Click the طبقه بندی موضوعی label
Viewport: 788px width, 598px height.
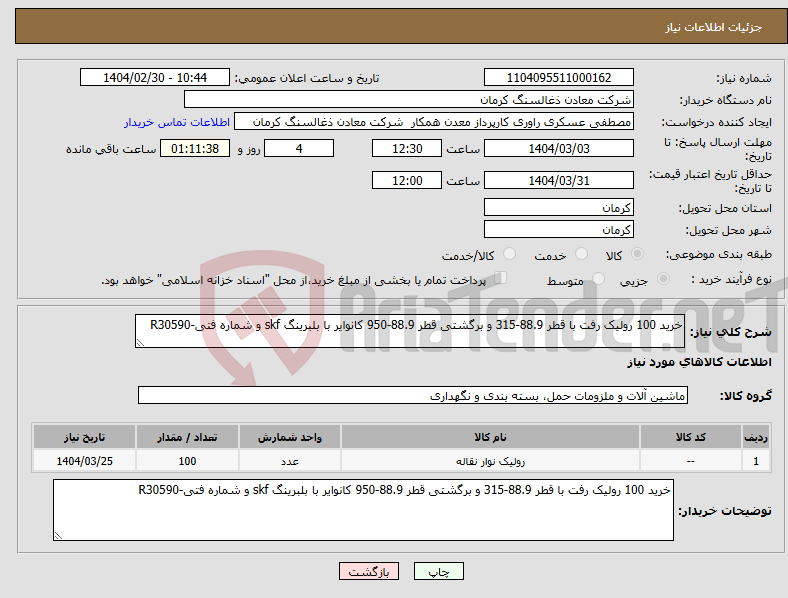[719, 255]
